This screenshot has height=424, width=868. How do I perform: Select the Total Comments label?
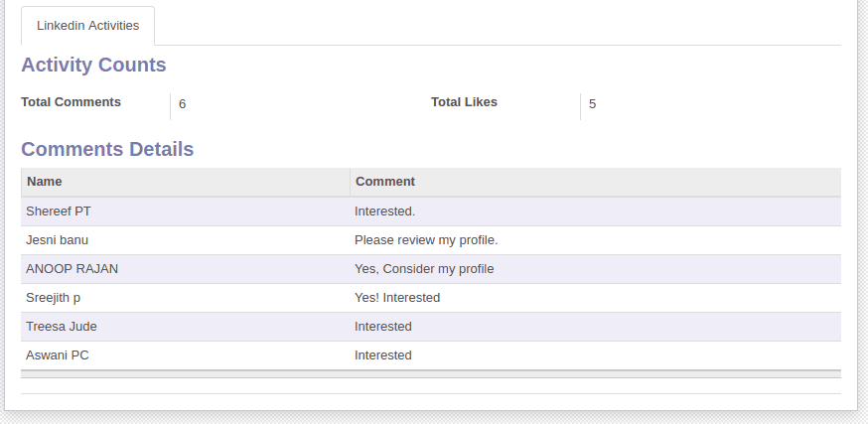click(x=72, y=102)
